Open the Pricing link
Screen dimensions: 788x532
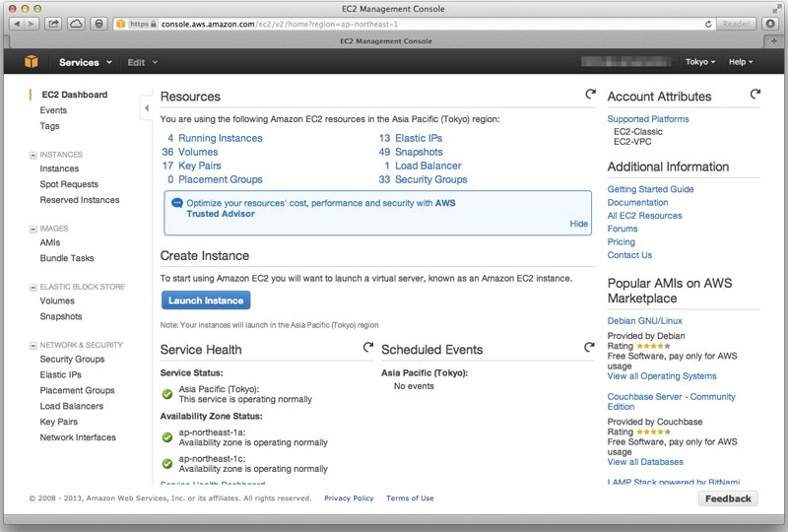pos(622,242)
